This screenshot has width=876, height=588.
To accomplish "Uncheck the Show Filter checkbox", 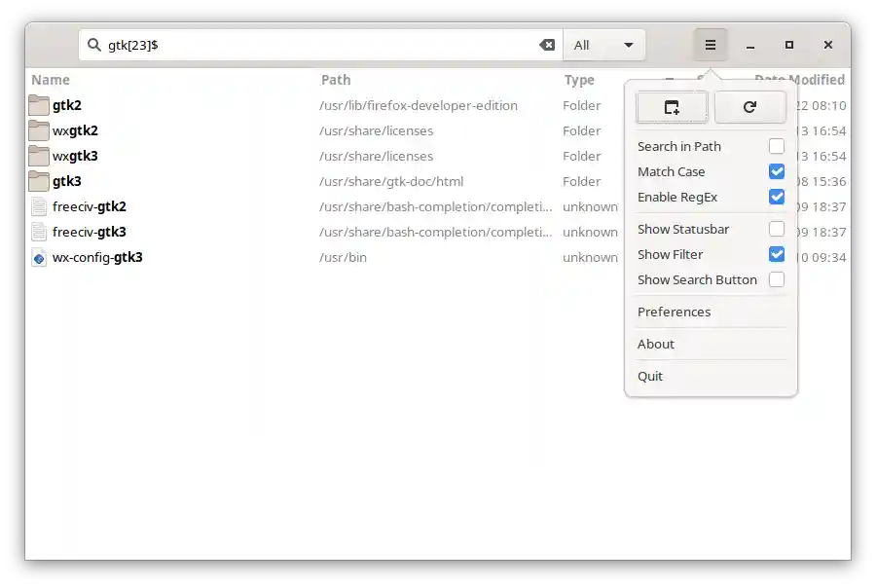I will pyautogui.click(x=777, y=254).
